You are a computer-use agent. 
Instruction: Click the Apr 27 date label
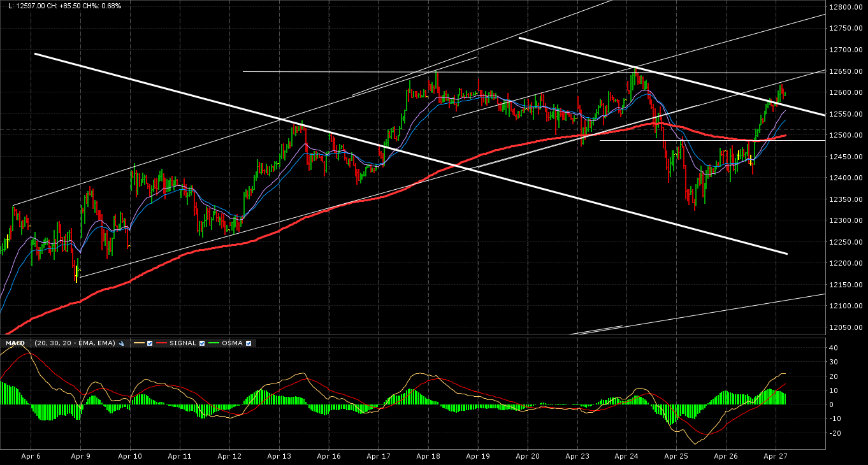[776, 456]
